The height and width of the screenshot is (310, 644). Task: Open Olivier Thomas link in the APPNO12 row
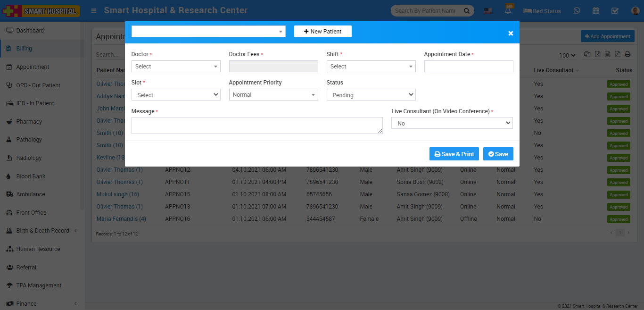click(120, 170)
